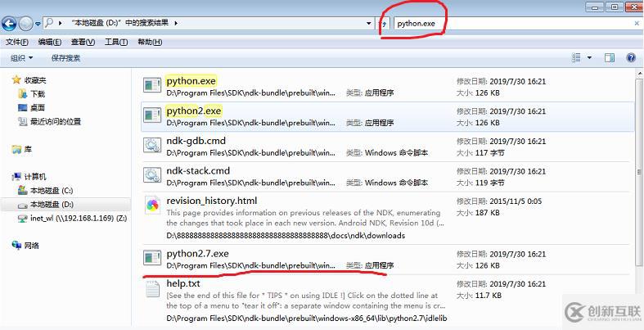Screen dimensions: 644x330
Task: Open the view options dropdown arrow
Action: [589, 58]
